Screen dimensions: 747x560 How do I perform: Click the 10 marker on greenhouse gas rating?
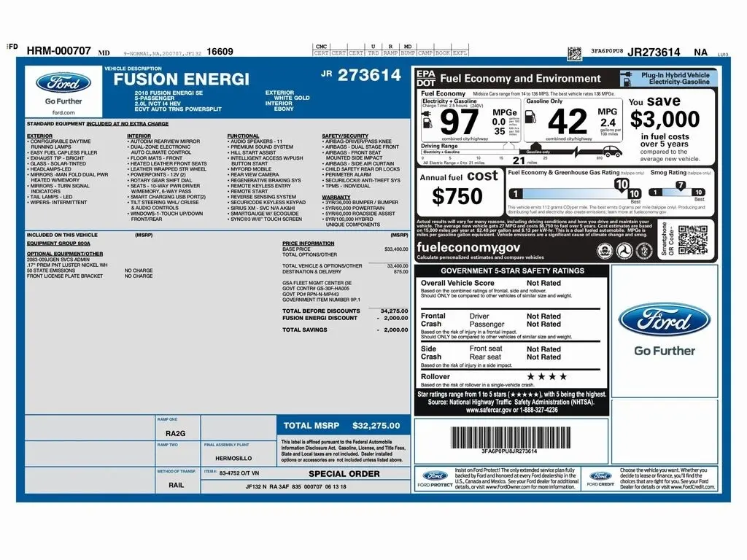pos(622,184)
